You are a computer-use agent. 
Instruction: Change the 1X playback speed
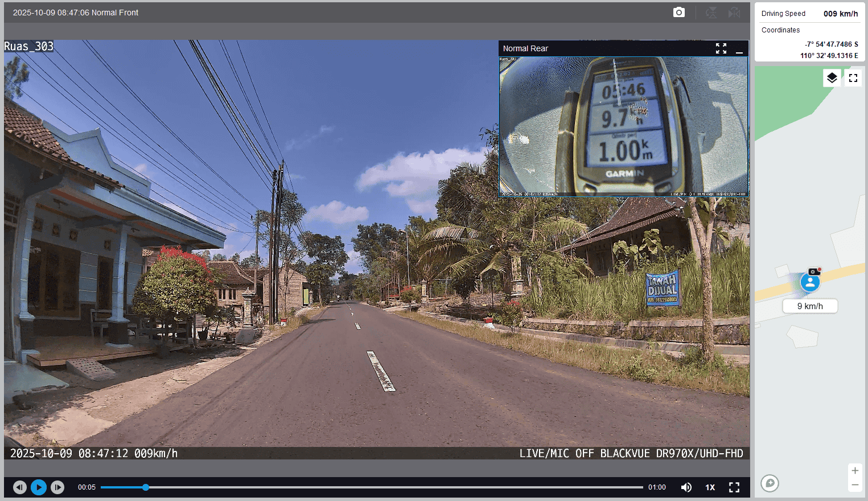pos(710,487)
